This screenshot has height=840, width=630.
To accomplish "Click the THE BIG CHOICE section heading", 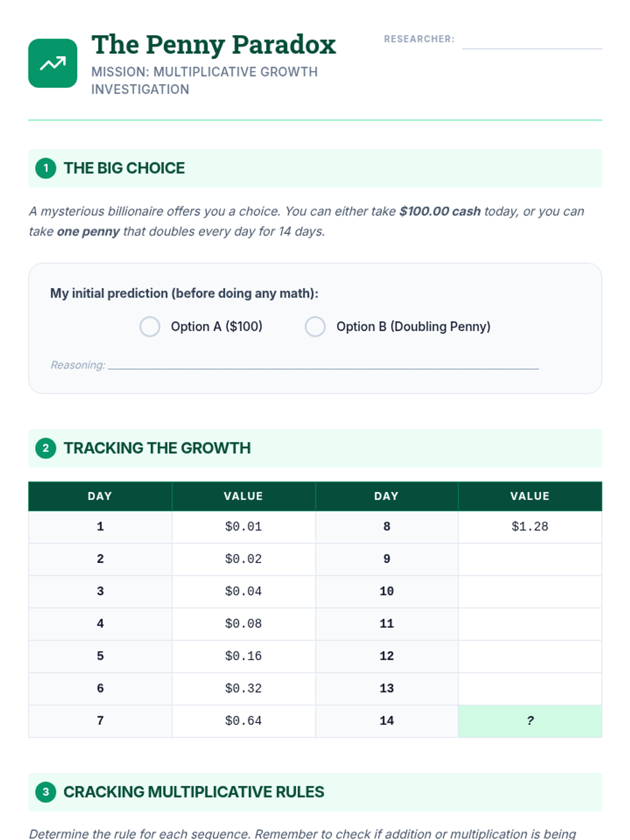I will [124, 168].
